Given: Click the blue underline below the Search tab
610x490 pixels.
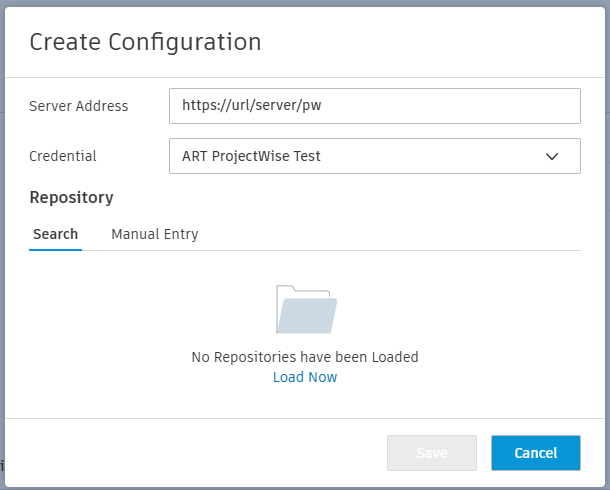Looking at the screenshot, I should click(x=55, y=250).
